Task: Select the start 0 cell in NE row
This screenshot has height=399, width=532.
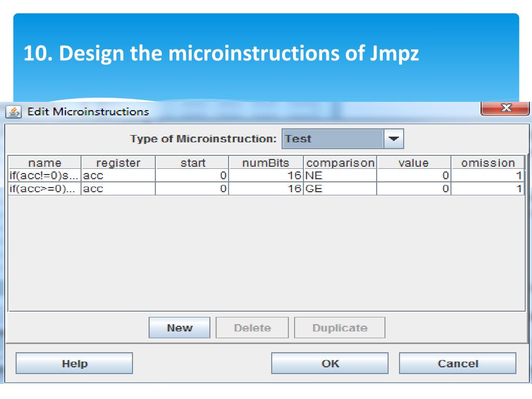Action: (192, 176)
